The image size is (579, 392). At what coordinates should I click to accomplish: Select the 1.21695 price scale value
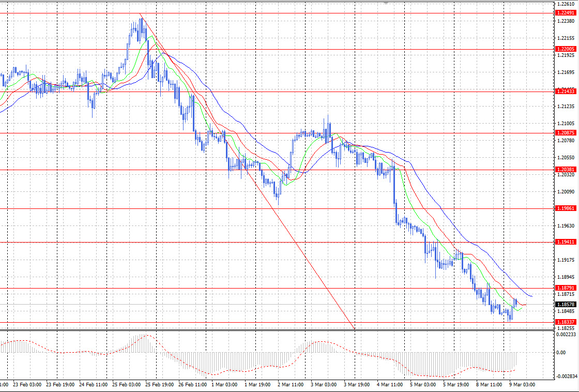tap(566, 72)
